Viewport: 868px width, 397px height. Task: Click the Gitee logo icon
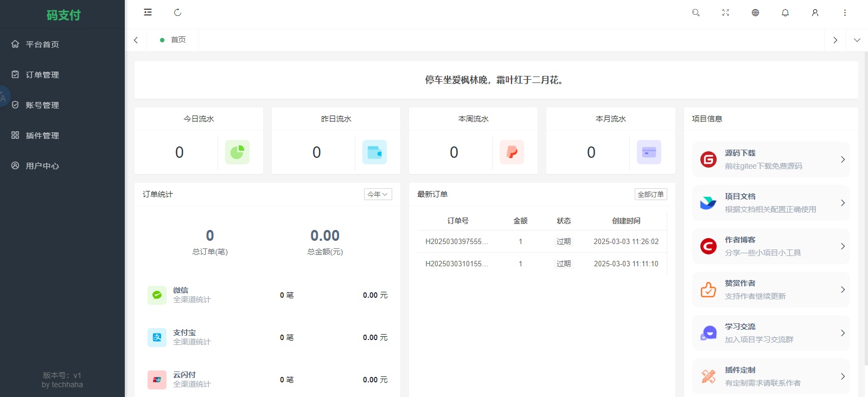click(x=708, y=159)
